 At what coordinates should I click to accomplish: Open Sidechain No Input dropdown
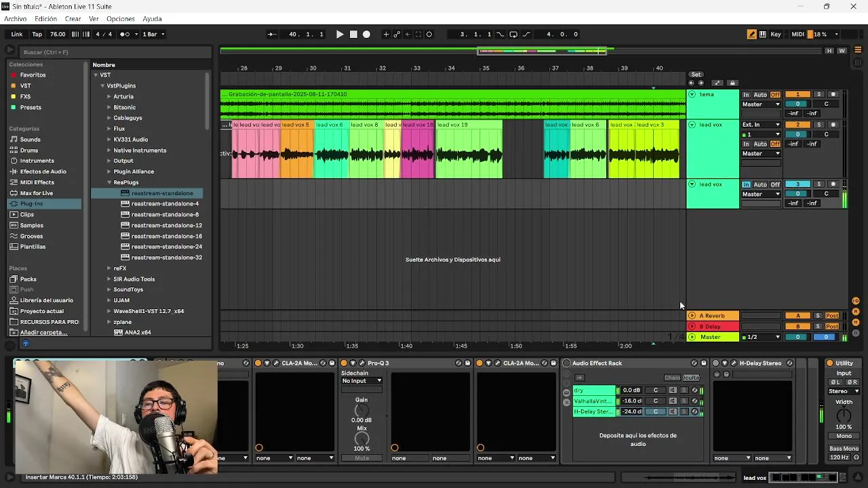361,381
